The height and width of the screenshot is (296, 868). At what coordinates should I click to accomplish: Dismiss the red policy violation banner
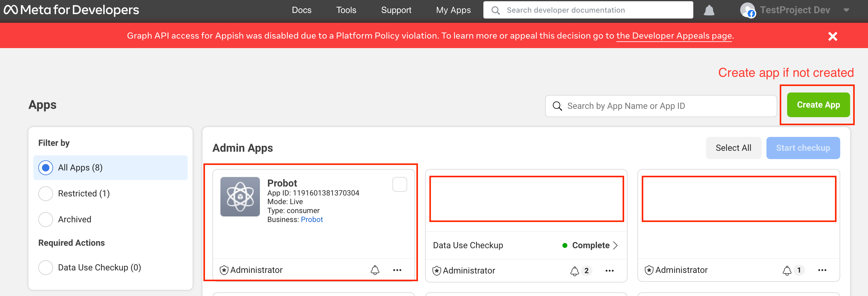(833, 36)
